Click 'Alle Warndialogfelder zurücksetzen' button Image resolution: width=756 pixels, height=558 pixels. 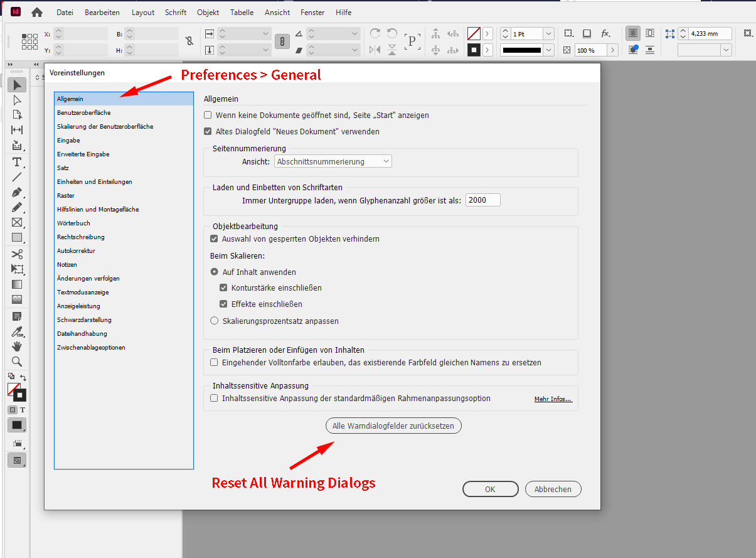tap(393, 426)
